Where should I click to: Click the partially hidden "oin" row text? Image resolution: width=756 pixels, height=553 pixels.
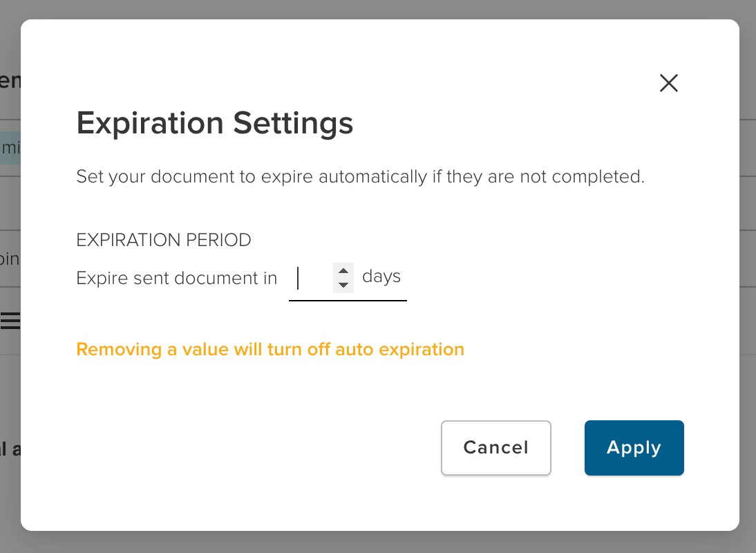[x=10, y=259]
